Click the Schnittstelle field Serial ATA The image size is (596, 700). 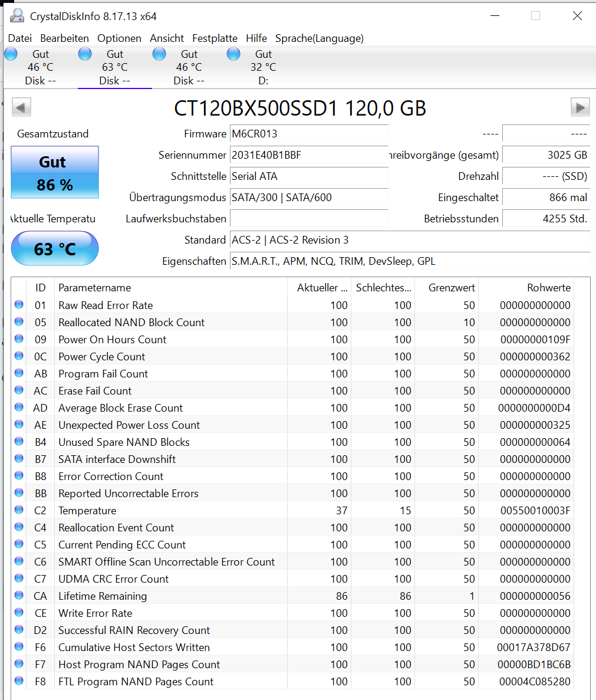coord(309,176)
